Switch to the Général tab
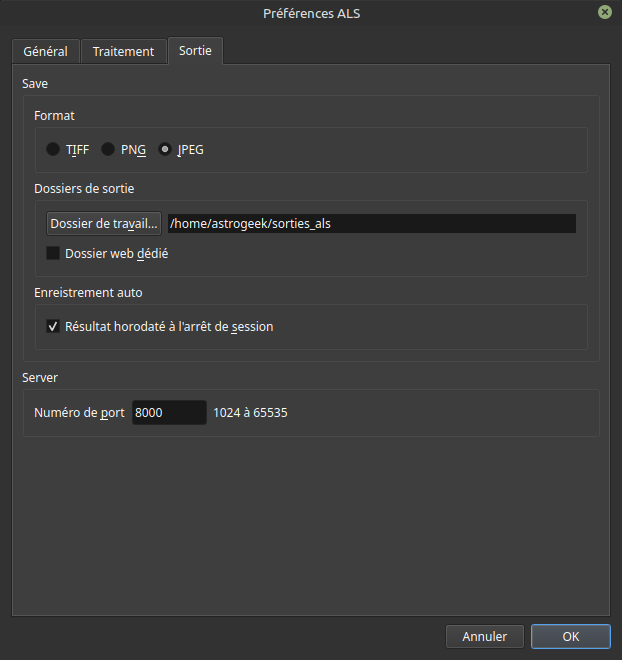This screenshot has height=660, width=622. pos(46,51)
